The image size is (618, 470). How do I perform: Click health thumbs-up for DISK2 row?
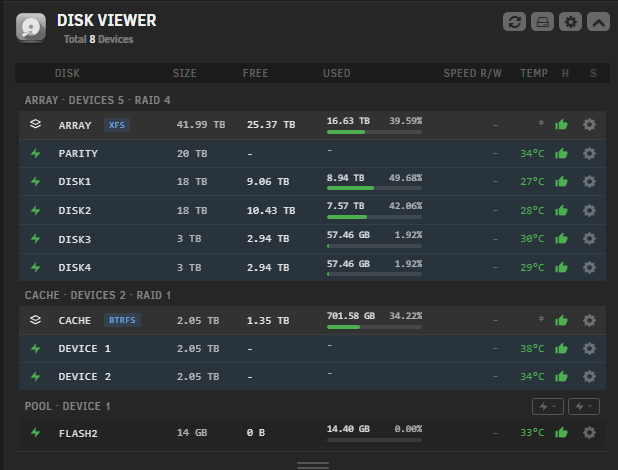(561, 210)
